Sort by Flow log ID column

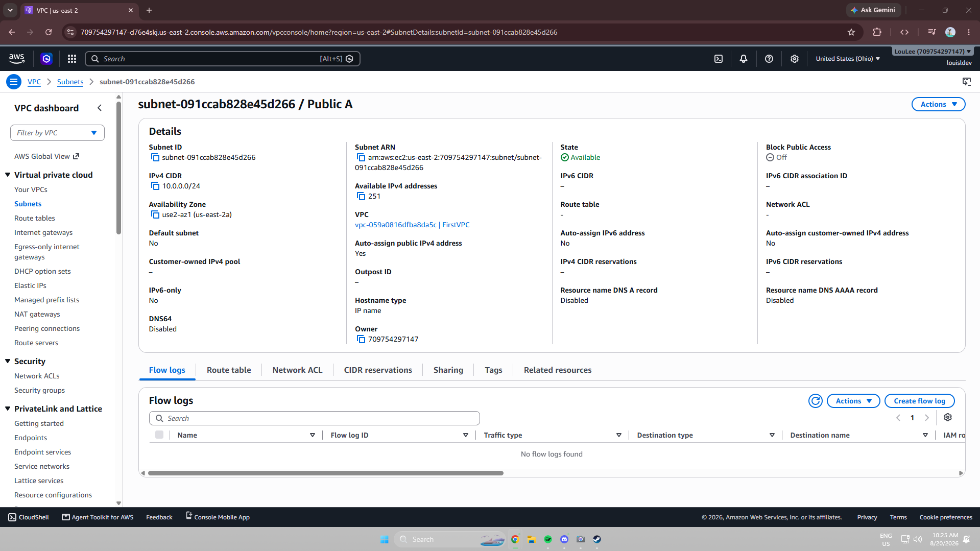[466, 435]
